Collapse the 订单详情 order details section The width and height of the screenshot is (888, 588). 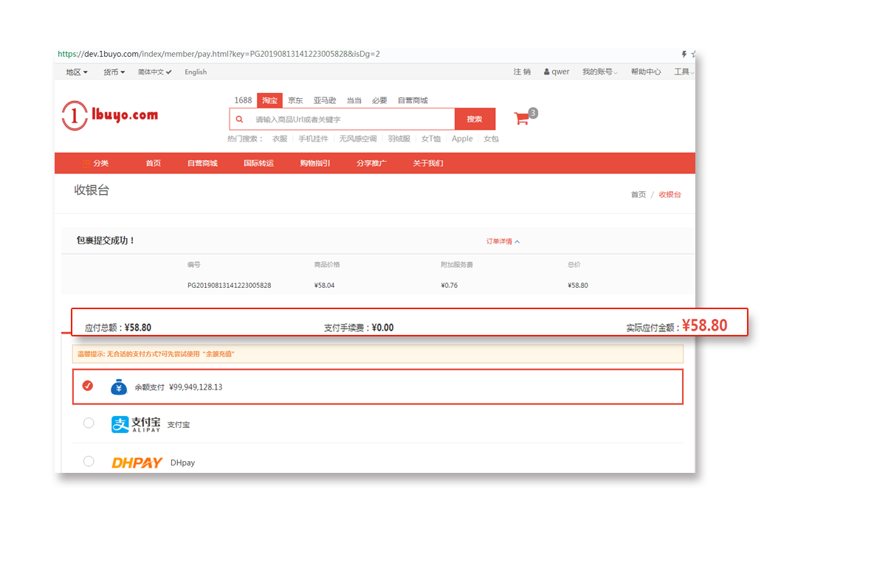(x=503, y=241)
